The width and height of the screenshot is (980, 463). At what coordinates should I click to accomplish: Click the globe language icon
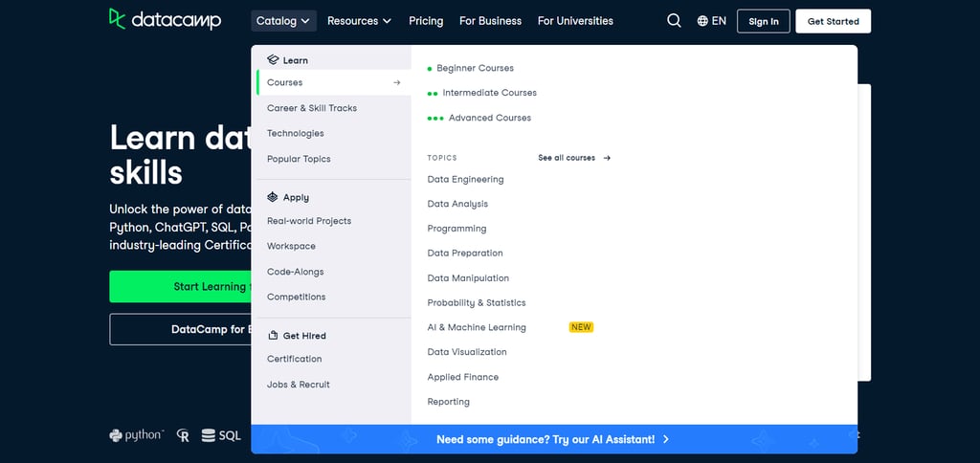click(703, 21)
